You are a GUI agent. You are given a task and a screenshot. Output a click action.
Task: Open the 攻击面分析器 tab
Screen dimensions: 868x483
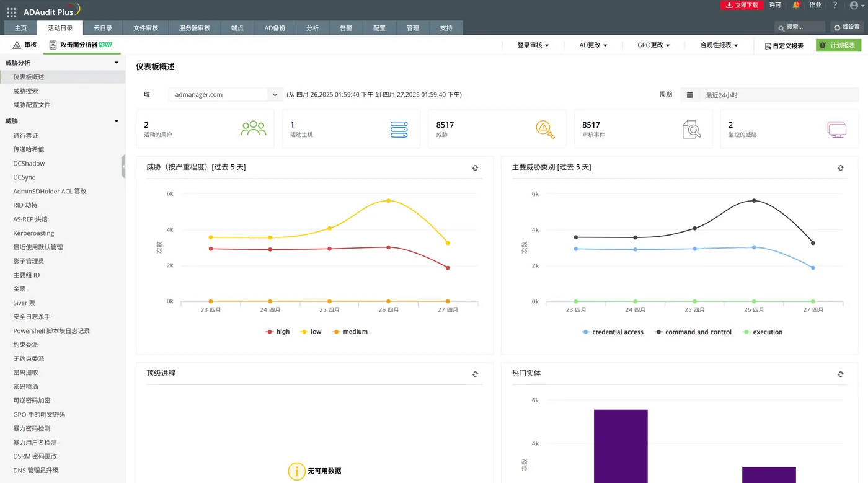click(x=81, y=45)
